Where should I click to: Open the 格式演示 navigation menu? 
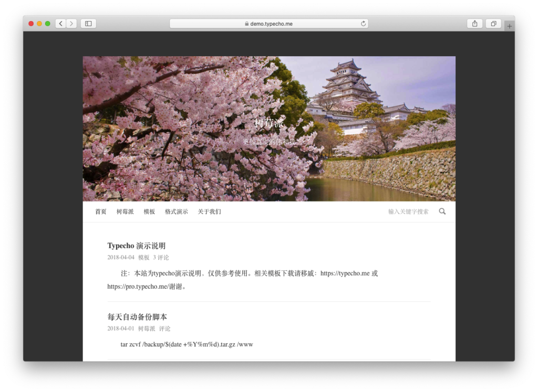point(176,211)
